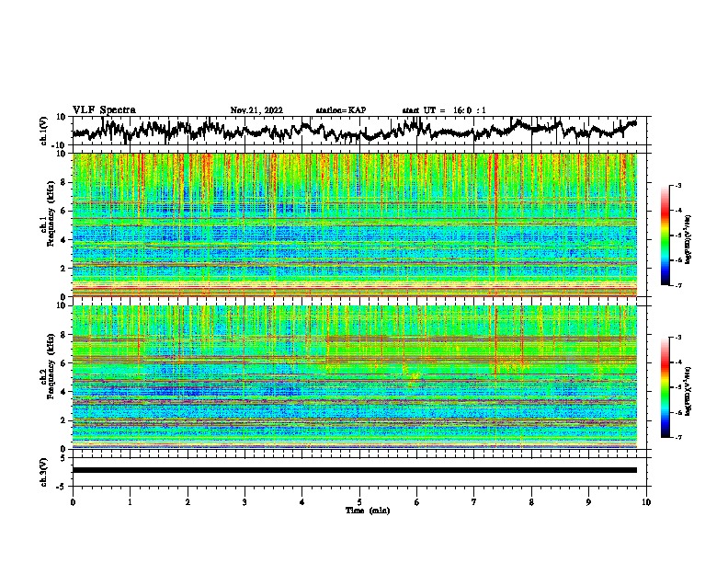Viewport: 728px width, 563px height.
Task: Click the ch.2 spectrogram panel
Action: [x=354, y=377]
